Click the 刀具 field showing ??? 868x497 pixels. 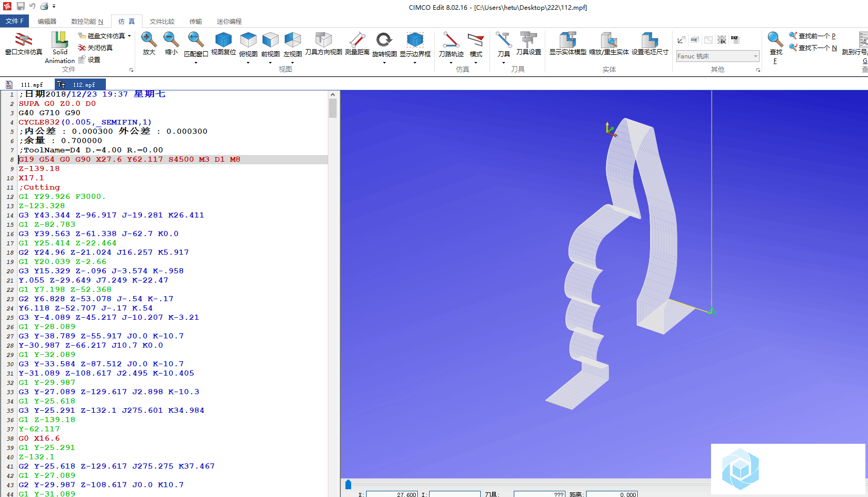[x=540, y=494]
